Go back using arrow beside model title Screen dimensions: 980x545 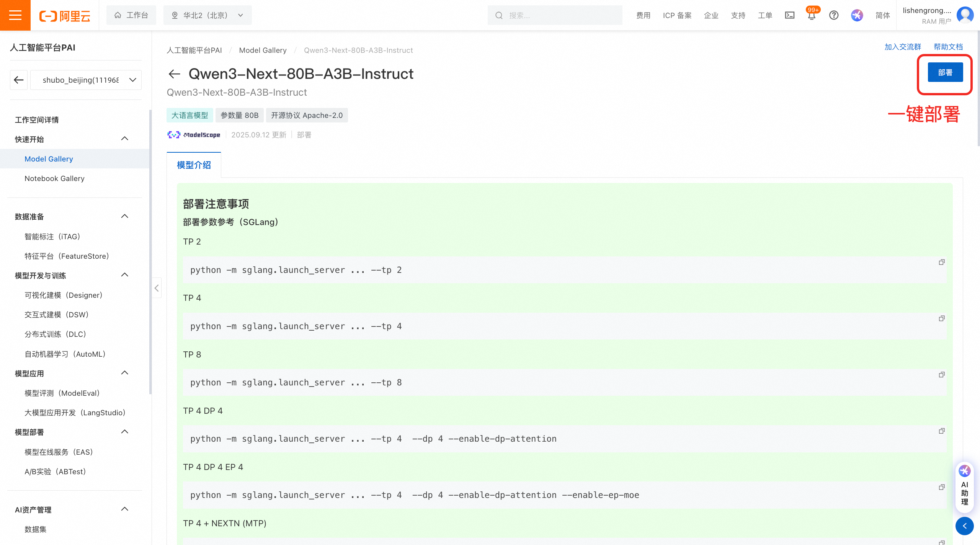175,74
